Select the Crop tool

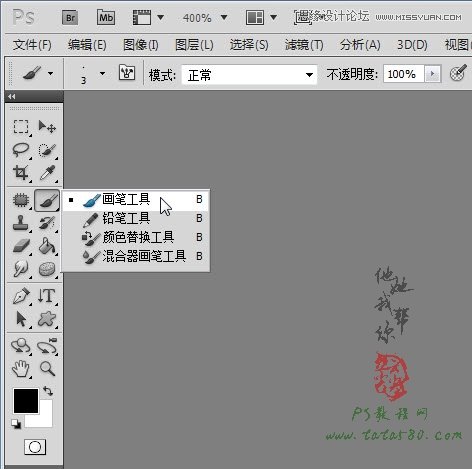[x=21, y=173]
